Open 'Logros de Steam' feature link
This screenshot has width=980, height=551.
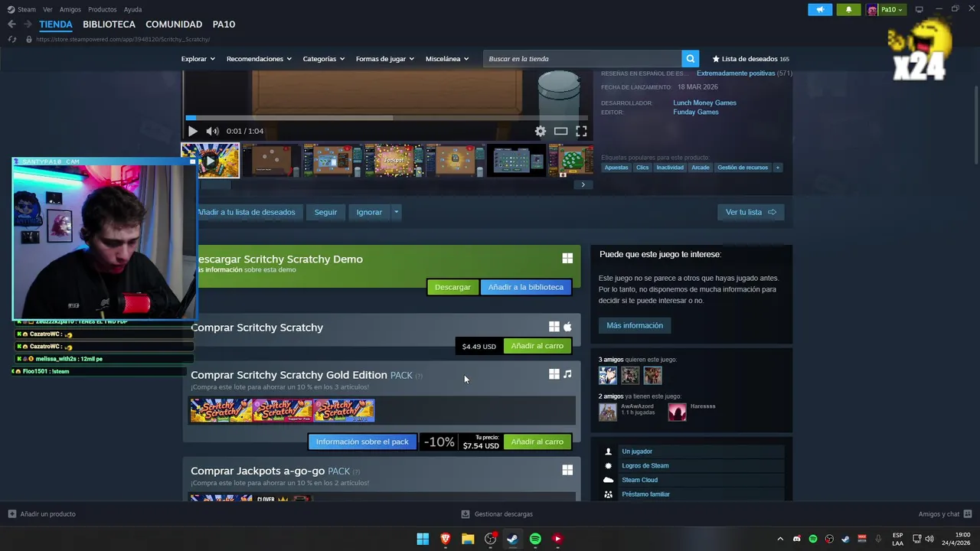[645, 465]
